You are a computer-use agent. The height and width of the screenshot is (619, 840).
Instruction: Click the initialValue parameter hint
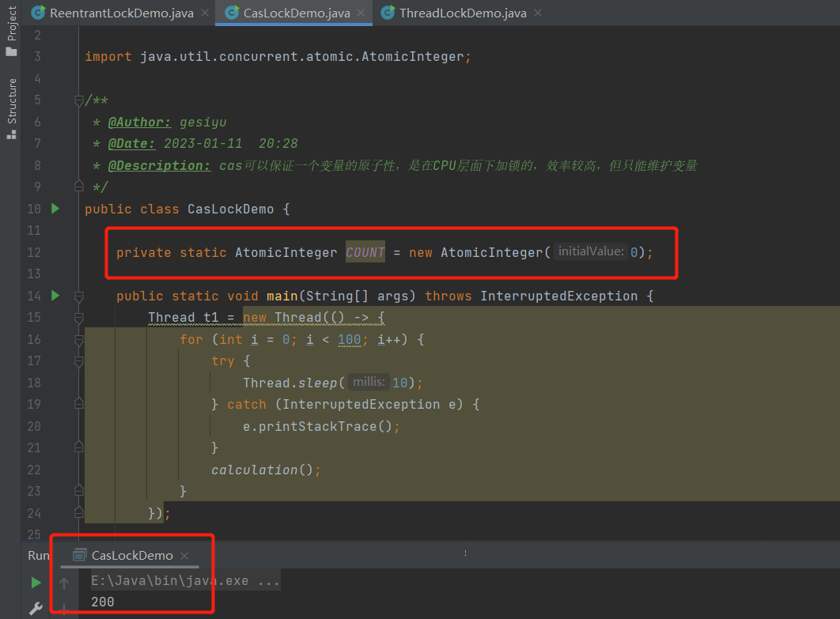(x=591, y=251)
